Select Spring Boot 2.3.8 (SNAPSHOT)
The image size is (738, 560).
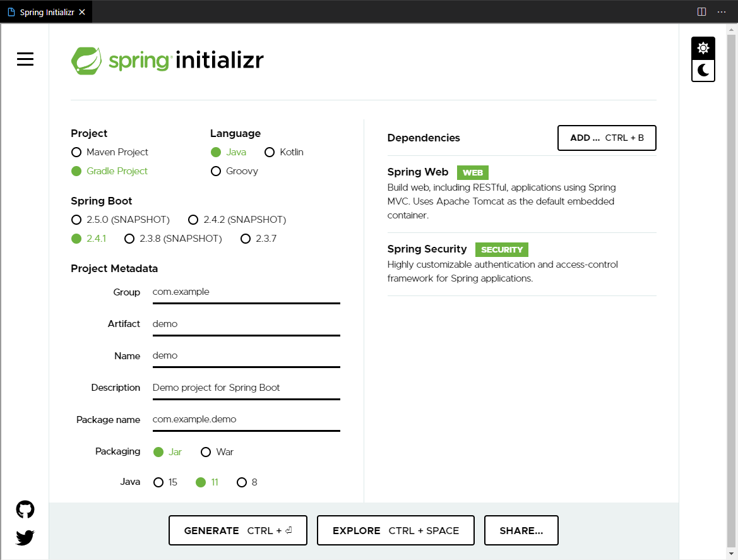(173, 239)
